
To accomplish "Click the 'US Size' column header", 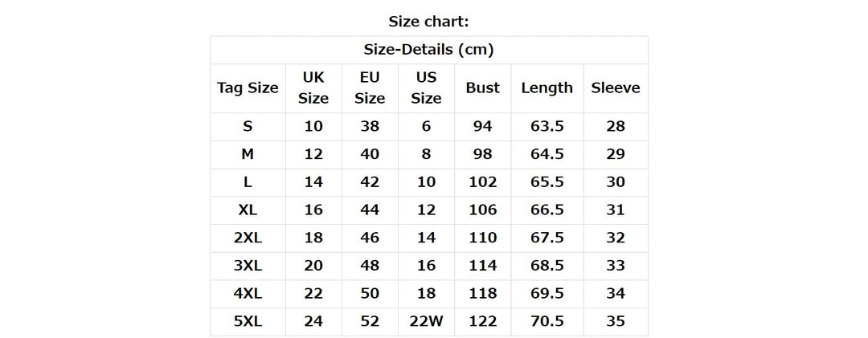I will click(x=426, y=88).
